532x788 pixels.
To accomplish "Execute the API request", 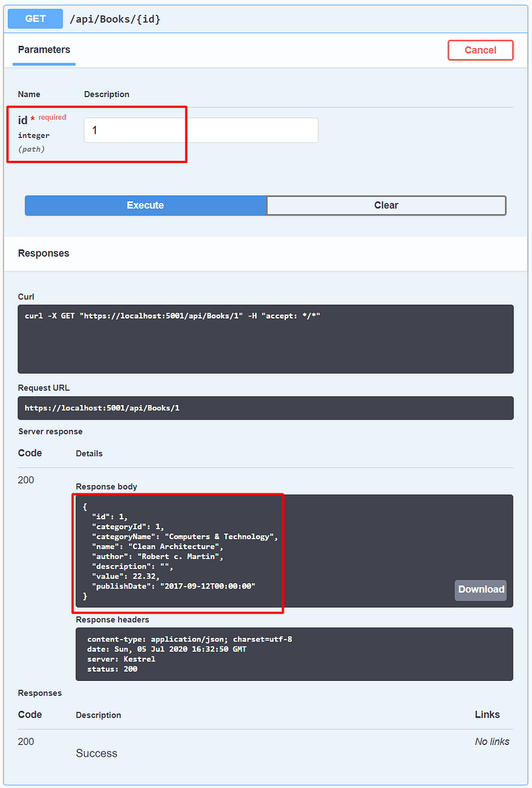I will 145,205.
